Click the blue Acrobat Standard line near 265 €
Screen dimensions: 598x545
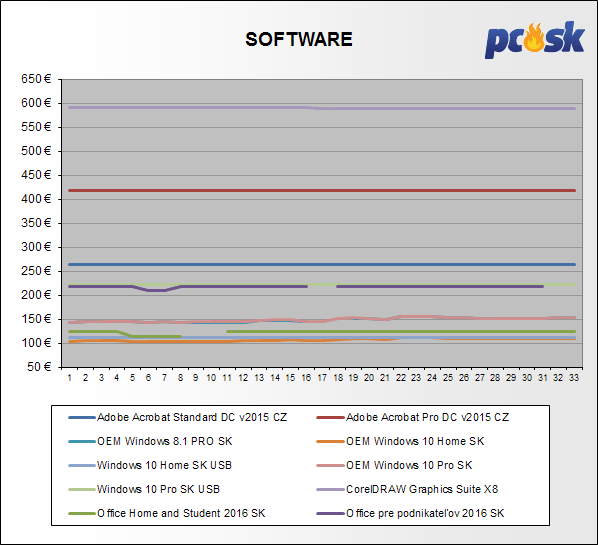click(322, 264)
